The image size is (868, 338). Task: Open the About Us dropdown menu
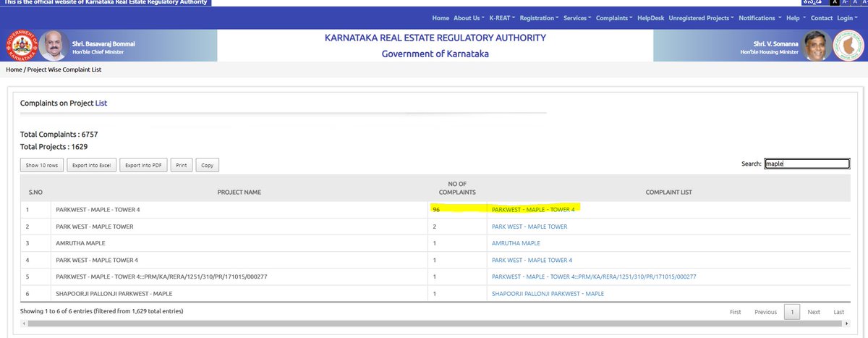click(x=469, y=17)
